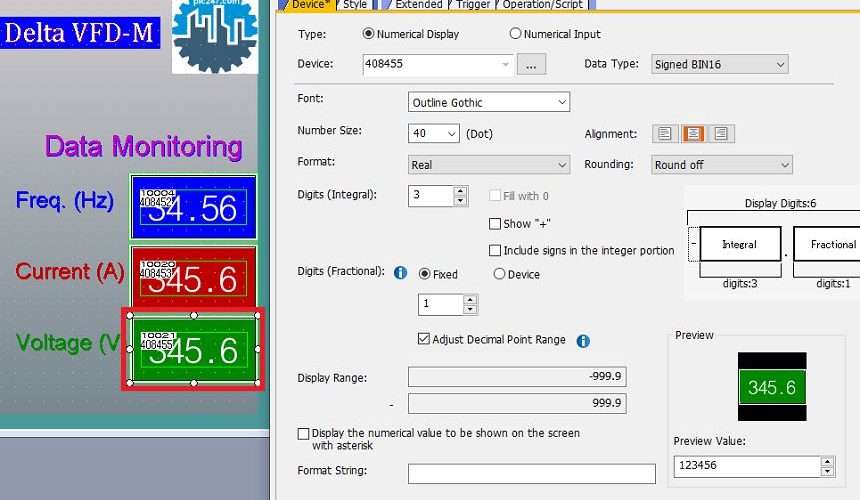Click the upper Display Range field -999.9
860x500 pixels.
(517, 377)
